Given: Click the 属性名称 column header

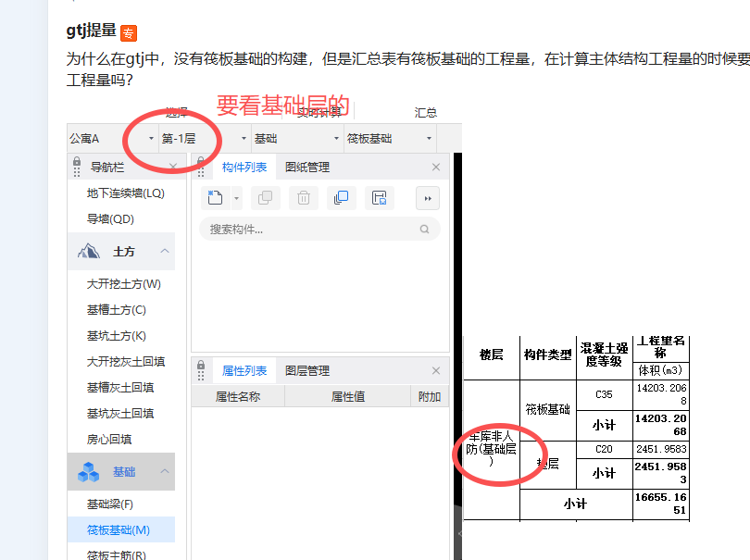Looking at the screenshot, I should point(238,396).
